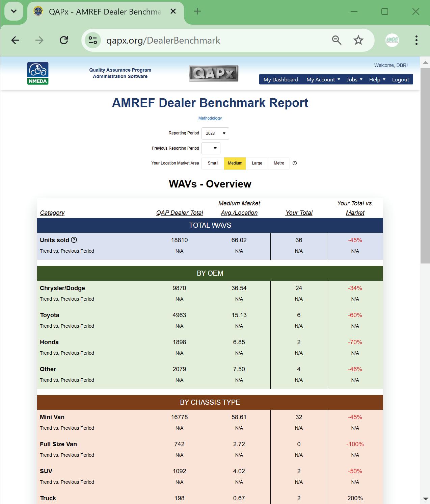
Task: Open the zoom magnifier icon in the address bar
Action: point(337,40)
